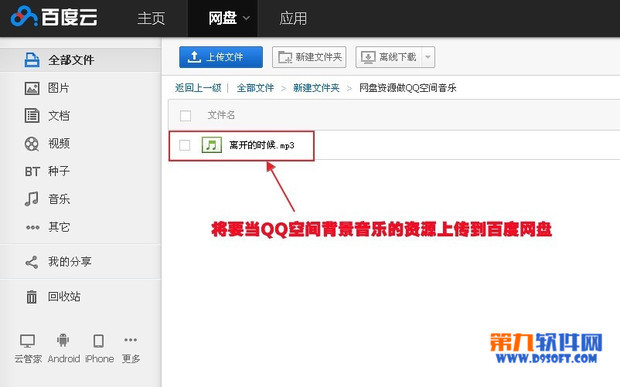
Task: Click the 离线下载 button
Action: click(389, 57)
